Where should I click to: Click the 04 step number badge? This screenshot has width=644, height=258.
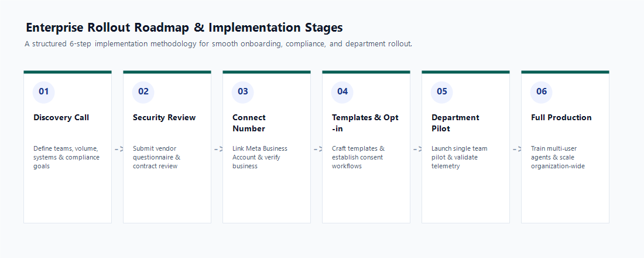(342, 91)
